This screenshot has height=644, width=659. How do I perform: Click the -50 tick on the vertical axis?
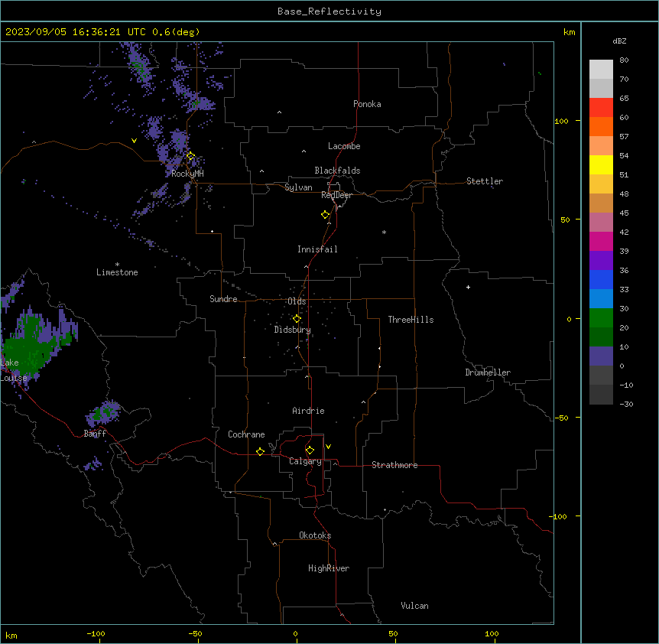coord(561,418)
